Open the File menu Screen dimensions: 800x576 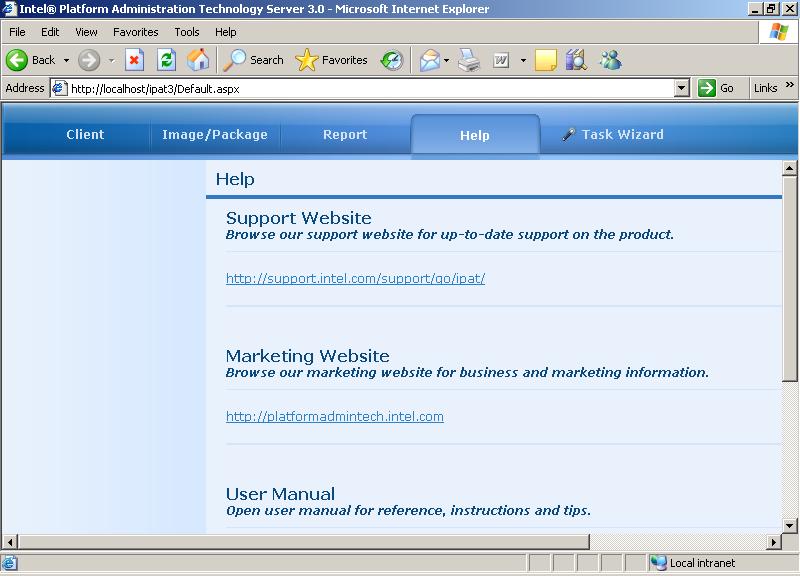[17, 32]
